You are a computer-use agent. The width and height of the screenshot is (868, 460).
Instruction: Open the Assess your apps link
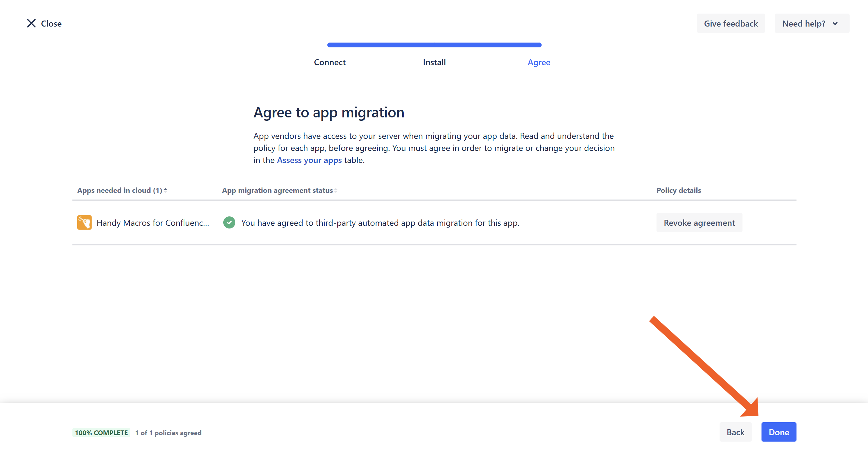(309, 160)
